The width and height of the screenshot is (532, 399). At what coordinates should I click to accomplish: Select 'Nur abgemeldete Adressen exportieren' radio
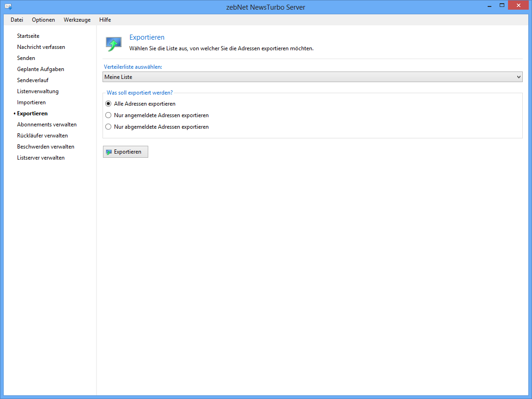pyautogui.click(x=109, y=126)
